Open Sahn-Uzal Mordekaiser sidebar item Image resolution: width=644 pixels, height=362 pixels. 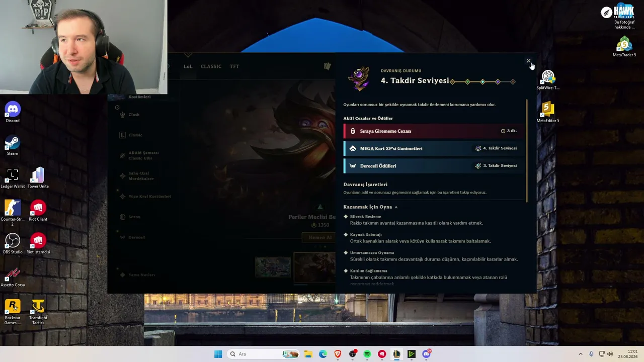(x=137, y=176)
